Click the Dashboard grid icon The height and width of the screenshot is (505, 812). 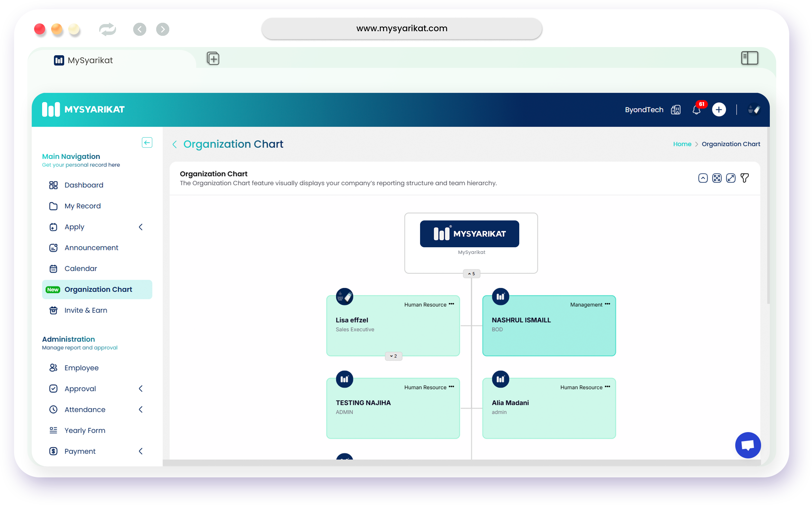click(x=53, y=185)
